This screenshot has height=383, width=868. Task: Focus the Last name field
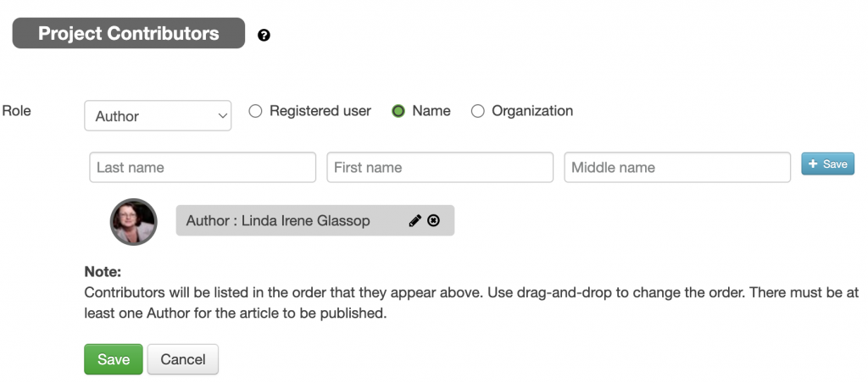coord(203,167)
